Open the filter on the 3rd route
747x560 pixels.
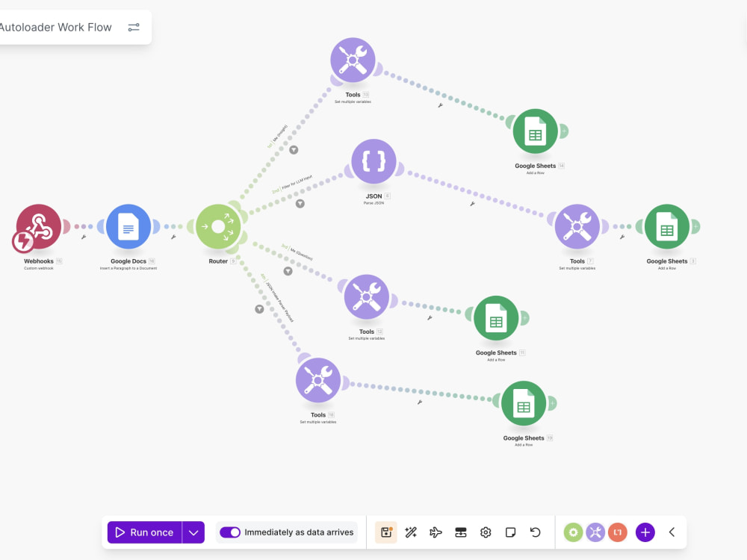tap(288, 272)
